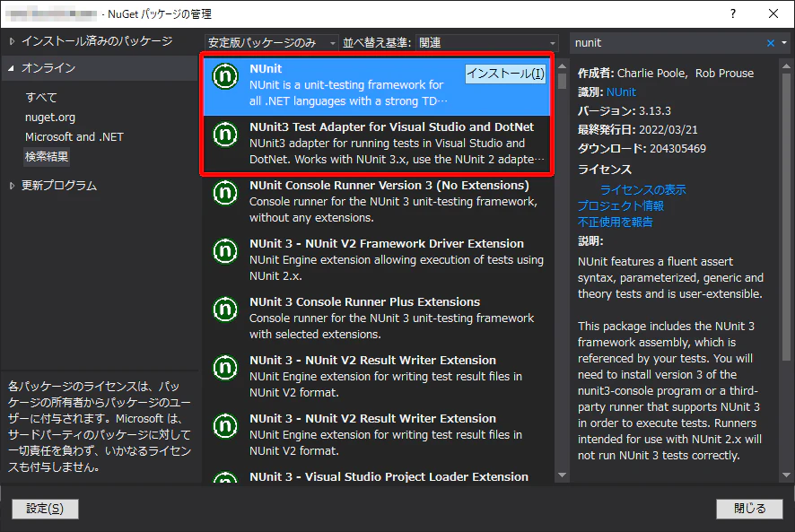Click in the nunit search field
The height and width of the screenshot is (532, 795).
[667, 43]
